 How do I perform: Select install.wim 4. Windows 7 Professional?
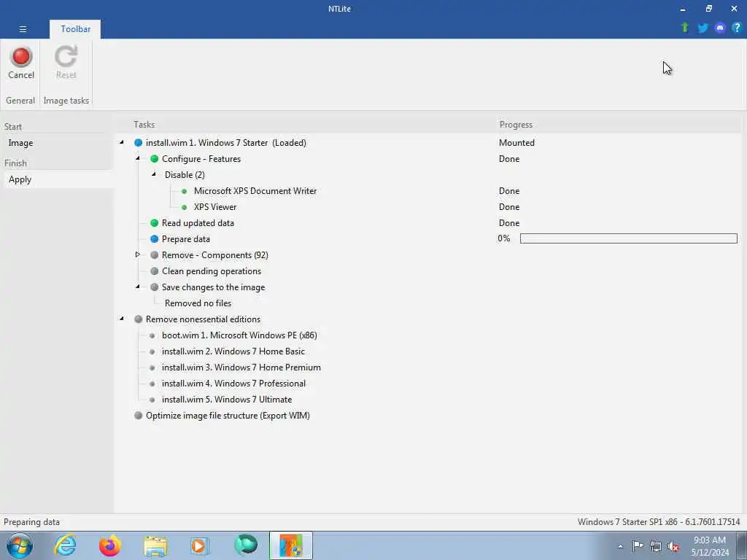tap(234, 384)
